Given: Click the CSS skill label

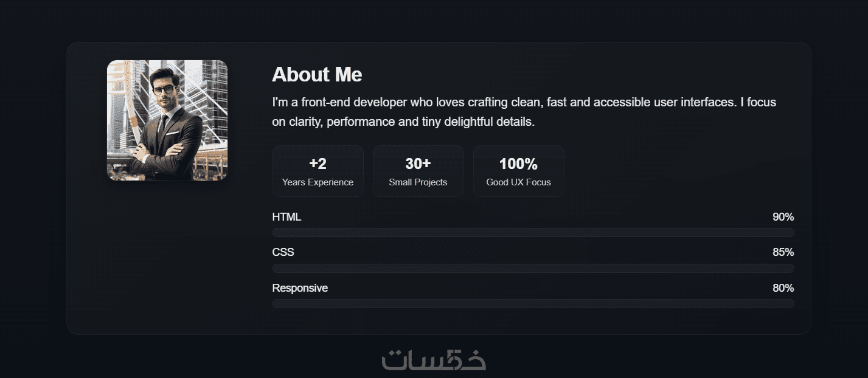Looking at the screenshot, I should pos(283,252).
